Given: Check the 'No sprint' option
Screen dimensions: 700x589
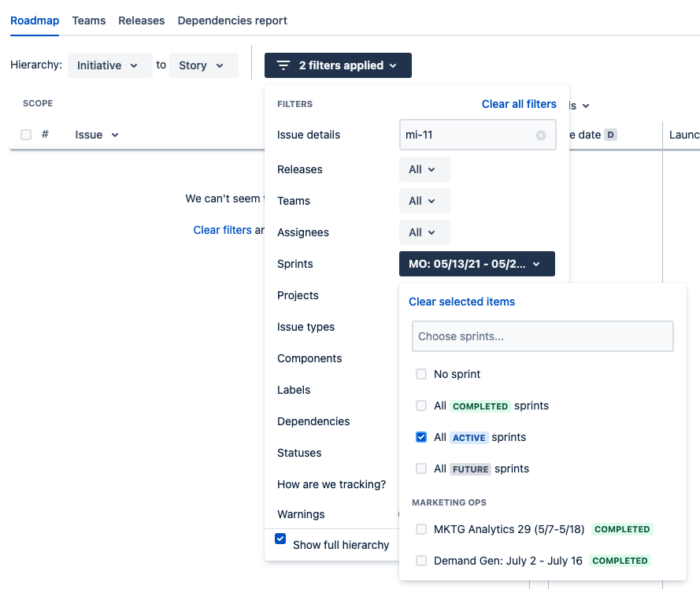Looking at the screenshot, I should 421,374.
